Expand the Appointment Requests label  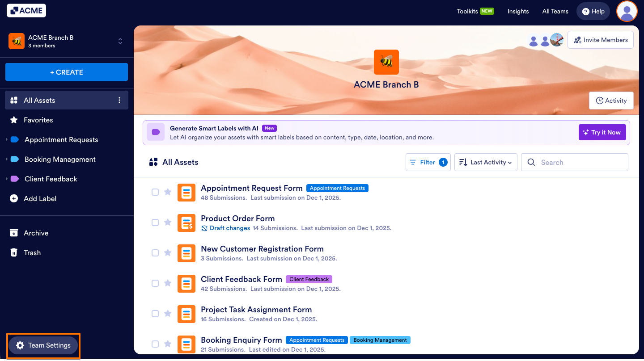coord(7,140)
